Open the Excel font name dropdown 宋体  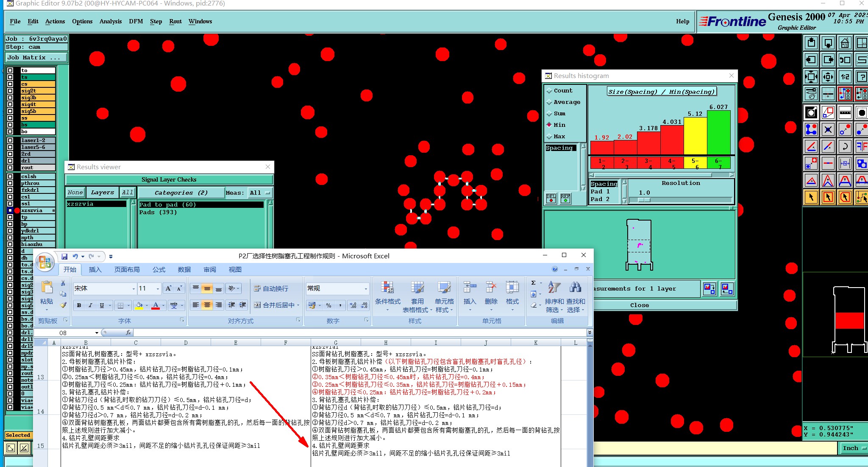click(x=134, y=288)
